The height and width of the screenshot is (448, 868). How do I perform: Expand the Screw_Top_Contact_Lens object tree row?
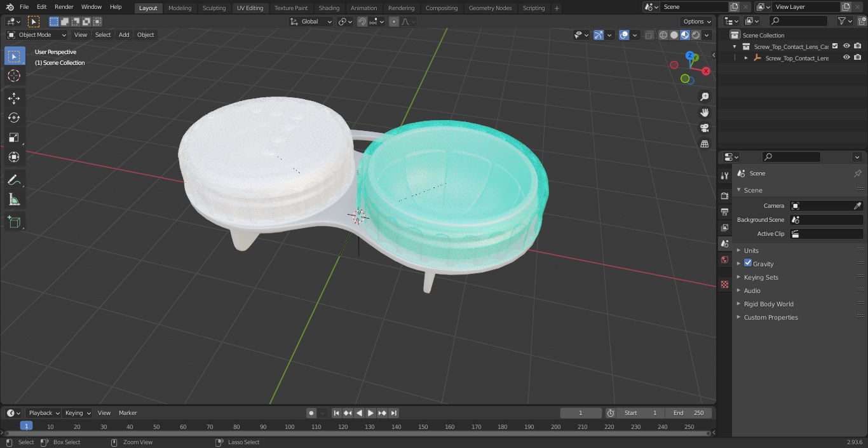tap(746, 58)
